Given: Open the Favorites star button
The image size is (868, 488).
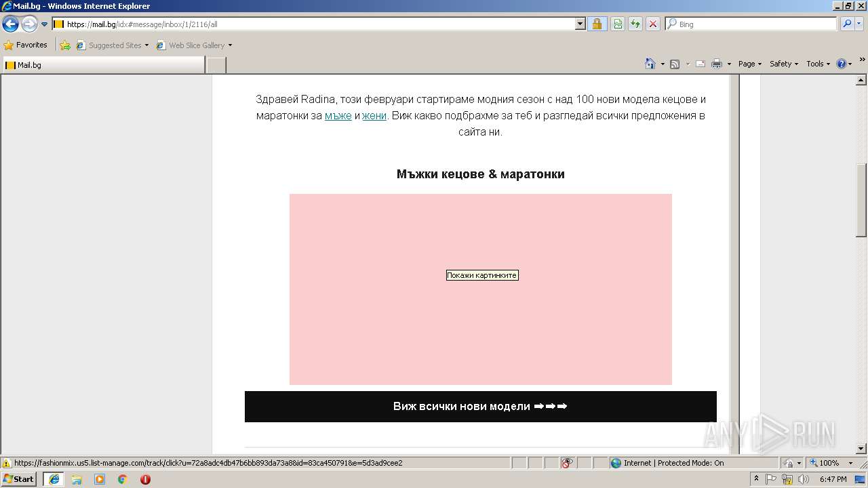Looking at the screenshot, I should pyautogui.click(x=26, y=45).
